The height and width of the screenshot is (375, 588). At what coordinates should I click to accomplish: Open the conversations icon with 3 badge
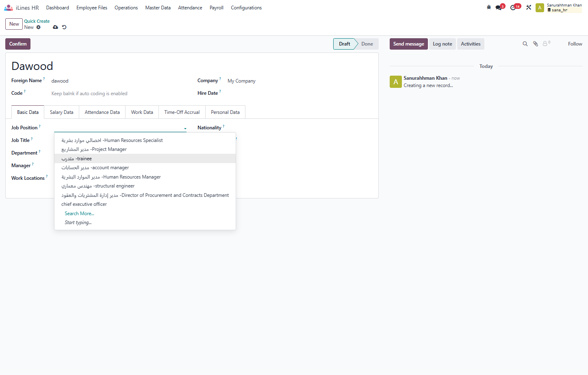(x=499, y=7)
